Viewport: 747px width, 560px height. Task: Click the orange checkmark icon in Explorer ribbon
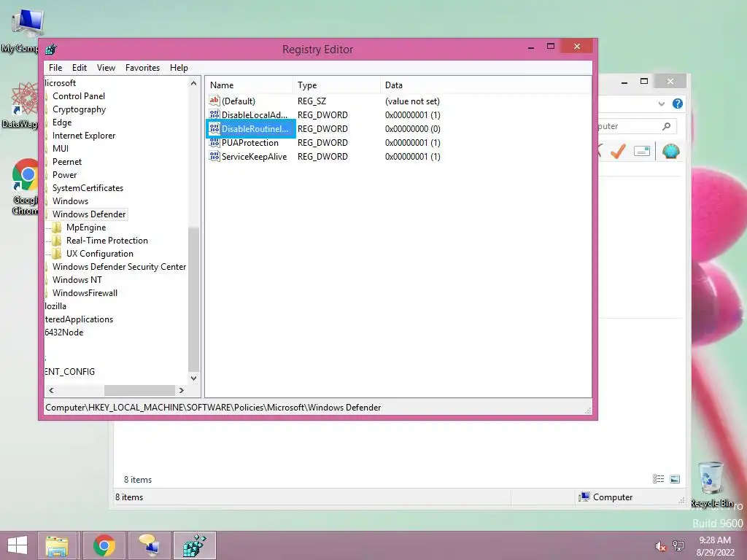[619, 152]
